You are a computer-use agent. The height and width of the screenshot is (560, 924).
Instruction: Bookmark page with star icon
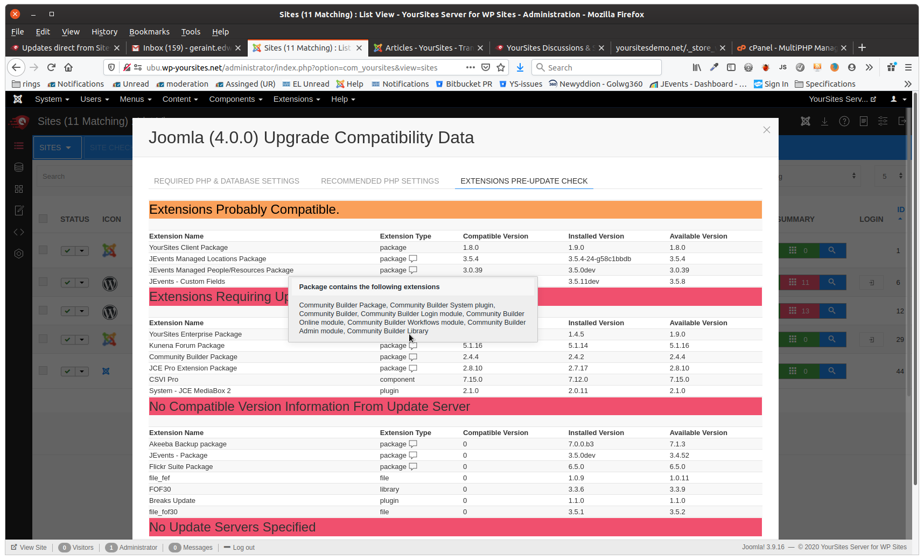point(501,67)
